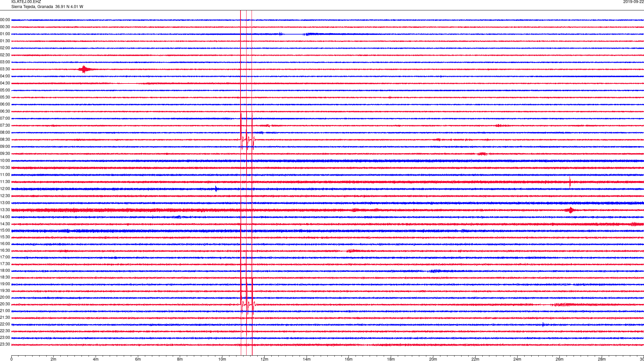Image resolution: width=644 pixels, height=362 pixels.
Task: Select the 04:30 trace time label
Action: coord(5,83)
